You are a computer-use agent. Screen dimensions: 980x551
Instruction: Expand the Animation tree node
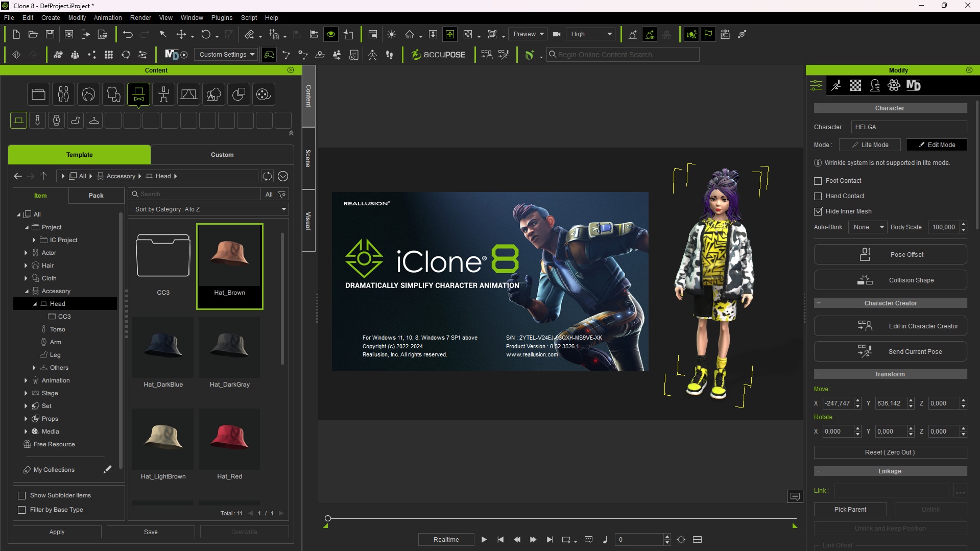tap(26, 380)
